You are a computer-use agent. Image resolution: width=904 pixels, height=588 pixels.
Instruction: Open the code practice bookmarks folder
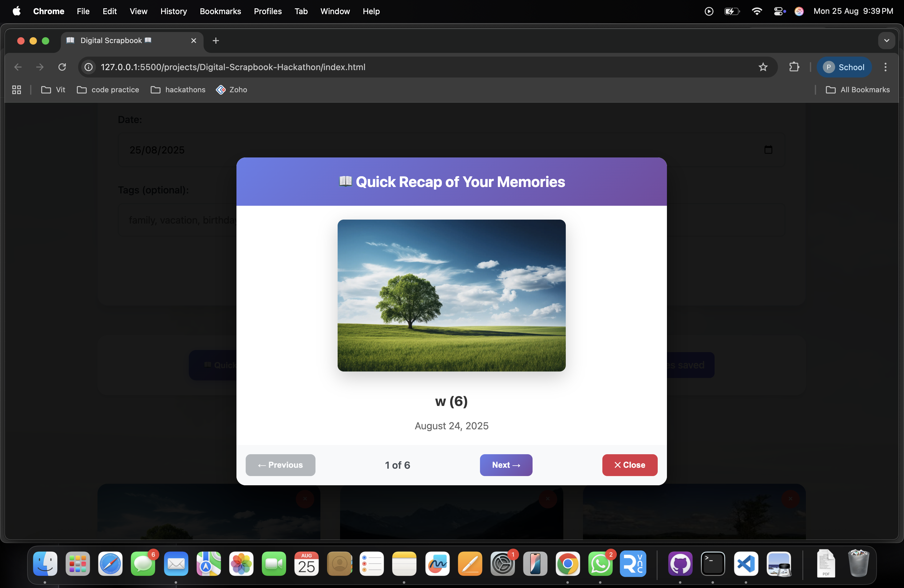(x=108, y=89)
